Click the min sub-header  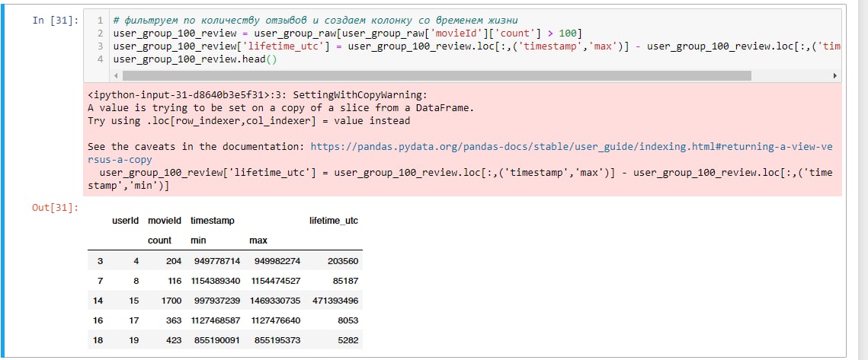[x=198, y=241]
